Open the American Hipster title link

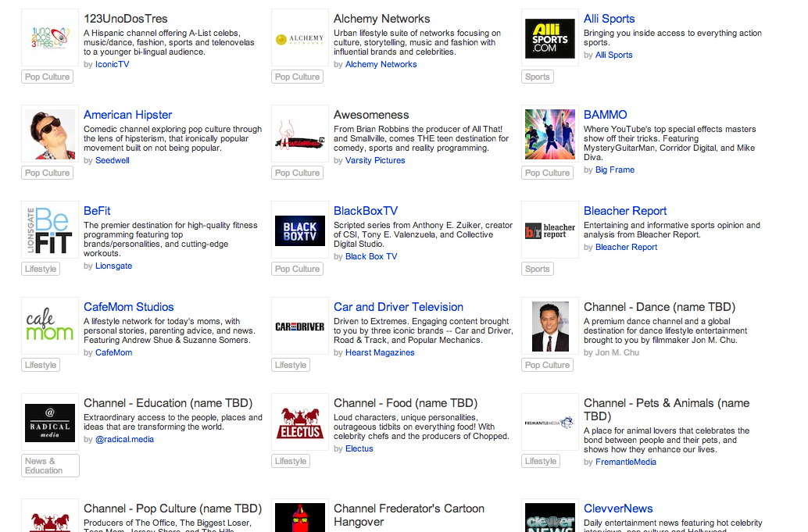[128, 115]
